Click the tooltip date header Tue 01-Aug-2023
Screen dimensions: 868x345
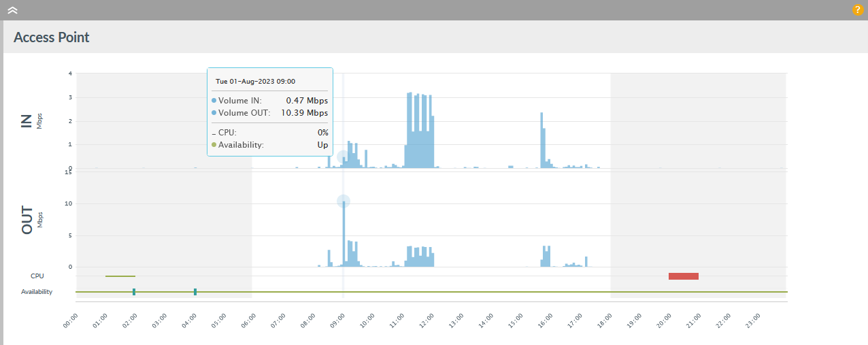(x=255, y=81)
